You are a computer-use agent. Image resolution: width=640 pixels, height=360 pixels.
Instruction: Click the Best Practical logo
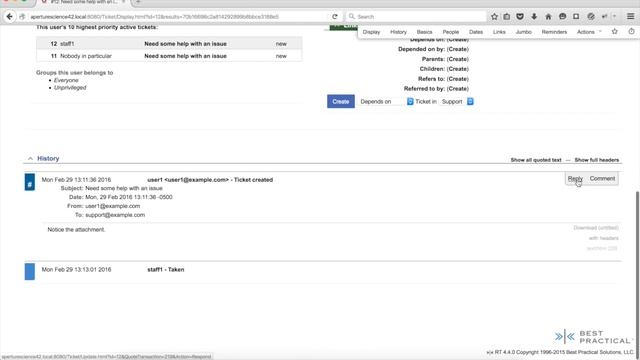point(594,337)
